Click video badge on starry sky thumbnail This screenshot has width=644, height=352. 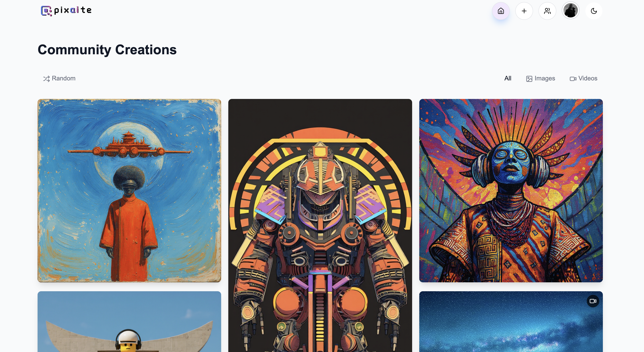[593, 301]
